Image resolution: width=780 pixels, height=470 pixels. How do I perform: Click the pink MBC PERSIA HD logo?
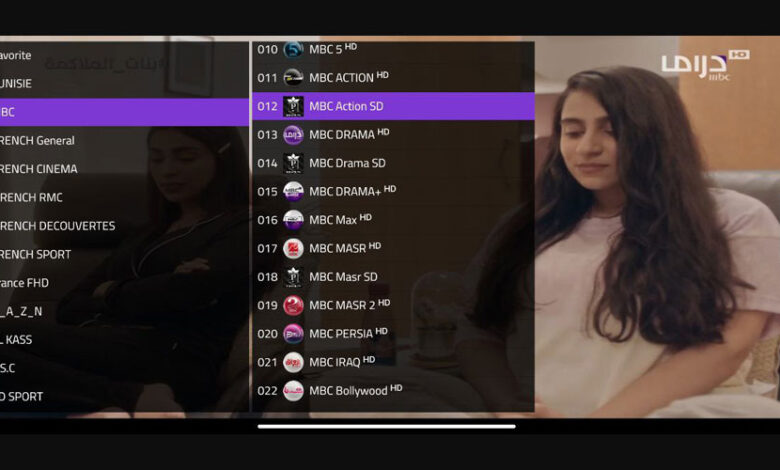(293, 334)
